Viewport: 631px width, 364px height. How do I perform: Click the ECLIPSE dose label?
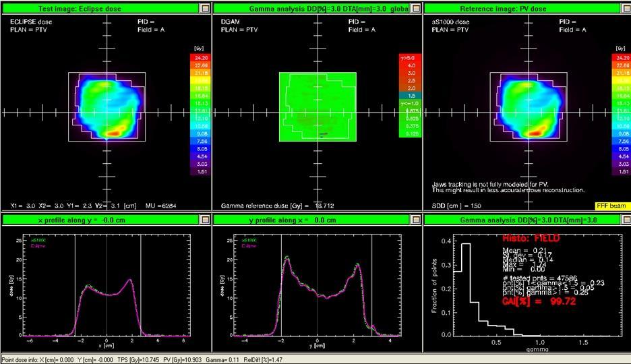(31, 22)
